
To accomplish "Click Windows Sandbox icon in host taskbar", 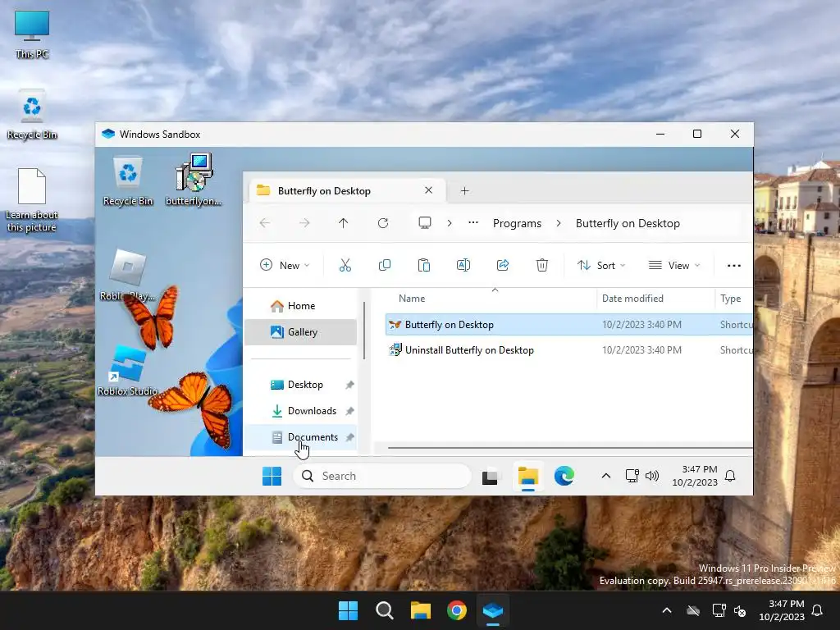I will [493, 610].
